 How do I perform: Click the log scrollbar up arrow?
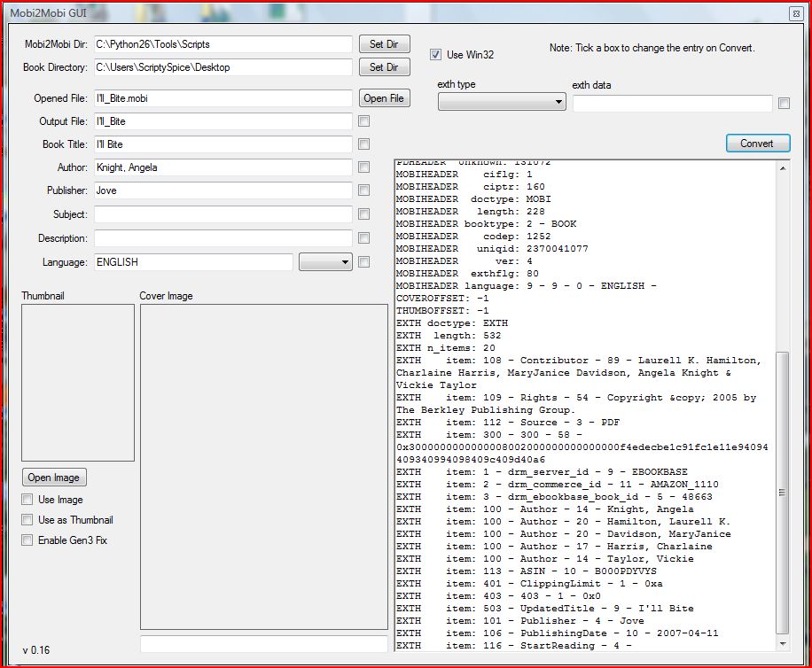(x=783, y=168)
